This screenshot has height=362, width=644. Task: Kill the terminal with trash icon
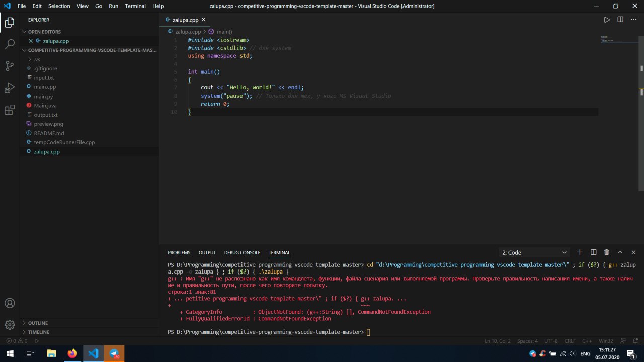click(606, 252)
